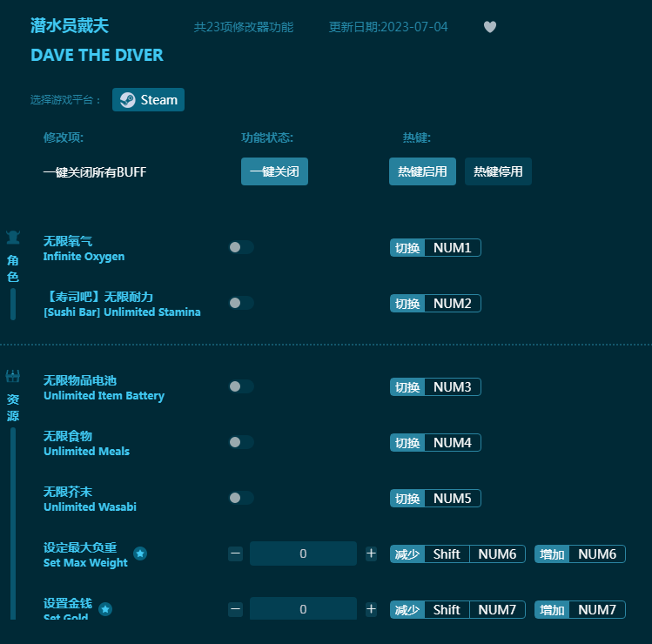The image size is (652, 644).
Task: Click the 热键 column header
Action: (x=417, y=138)
